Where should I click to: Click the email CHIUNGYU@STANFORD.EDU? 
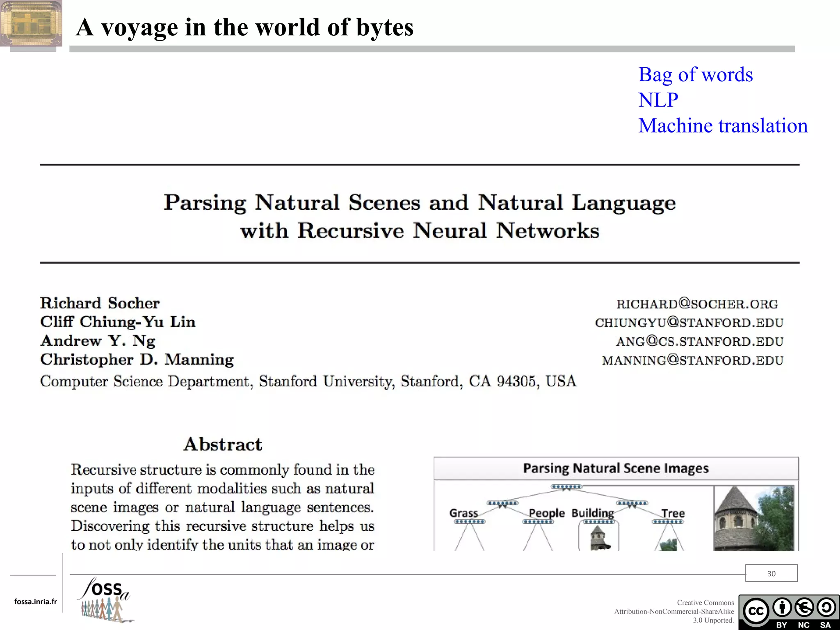click(689, 323)
